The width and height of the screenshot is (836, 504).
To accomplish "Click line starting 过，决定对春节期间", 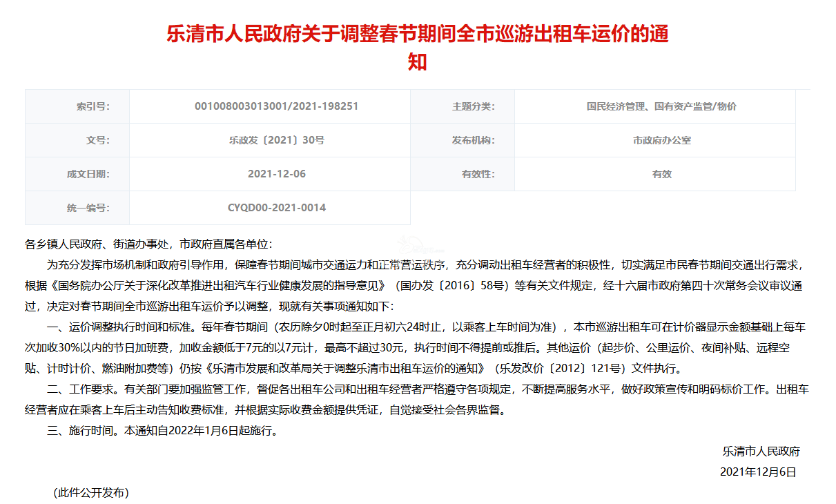I will pos(209,306).
